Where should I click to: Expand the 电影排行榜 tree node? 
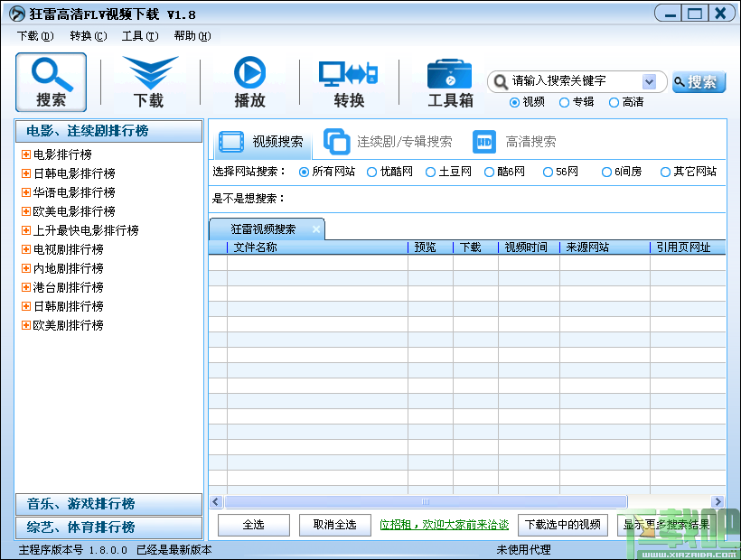coord(26,154)
